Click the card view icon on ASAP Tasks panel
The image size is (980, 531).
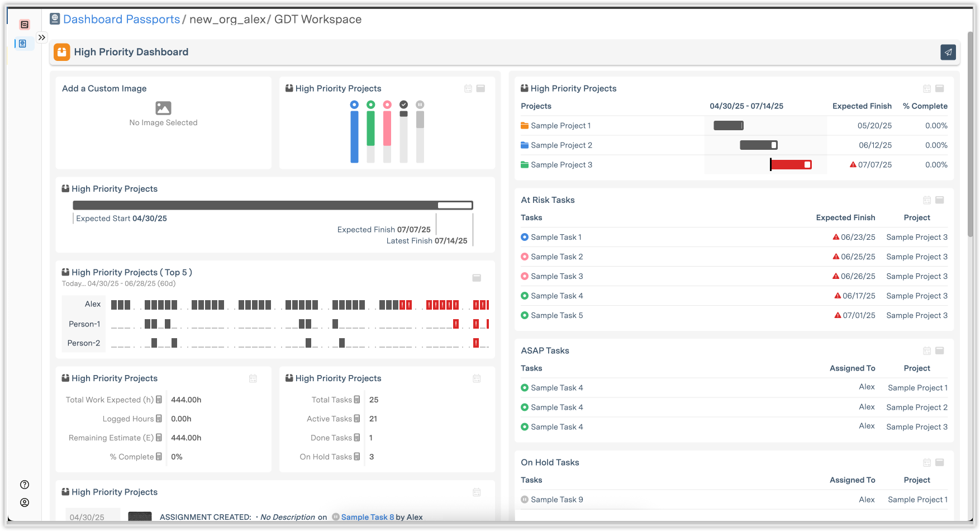(x=940, y=350)
